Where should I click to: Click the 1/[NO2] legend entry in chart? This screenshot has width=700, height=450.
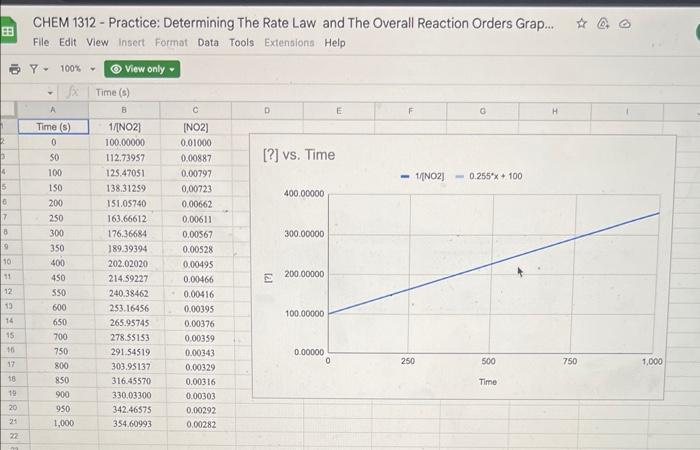click(x=423, y=176)
